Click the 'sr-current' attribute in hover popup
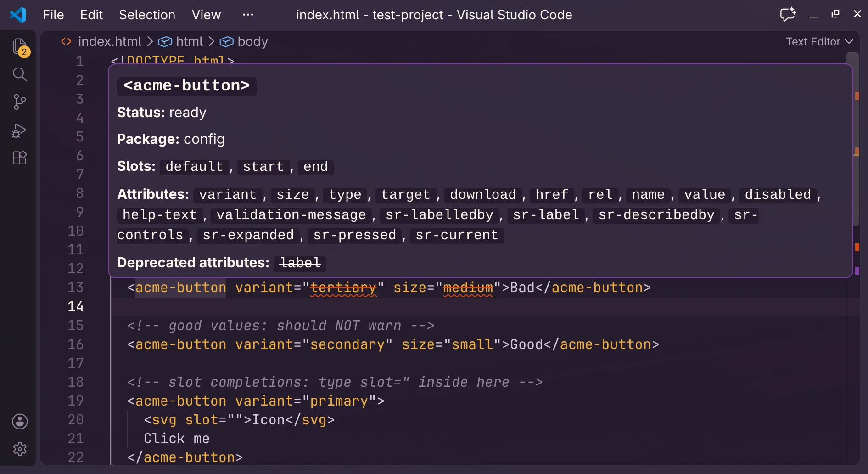 coord(457,235)
